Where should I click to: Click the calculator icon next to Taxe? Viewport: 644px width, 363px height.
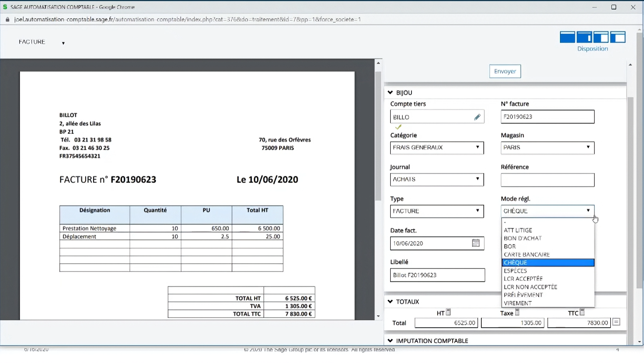click(x=517, y=312)
